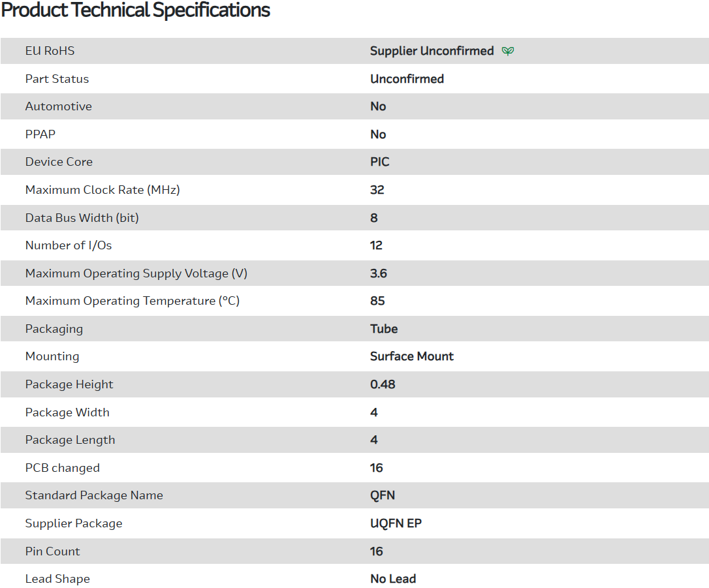Click the PIC value for Device Core
The width and height of the screenshot is (709, 588).
pos(379,162)
